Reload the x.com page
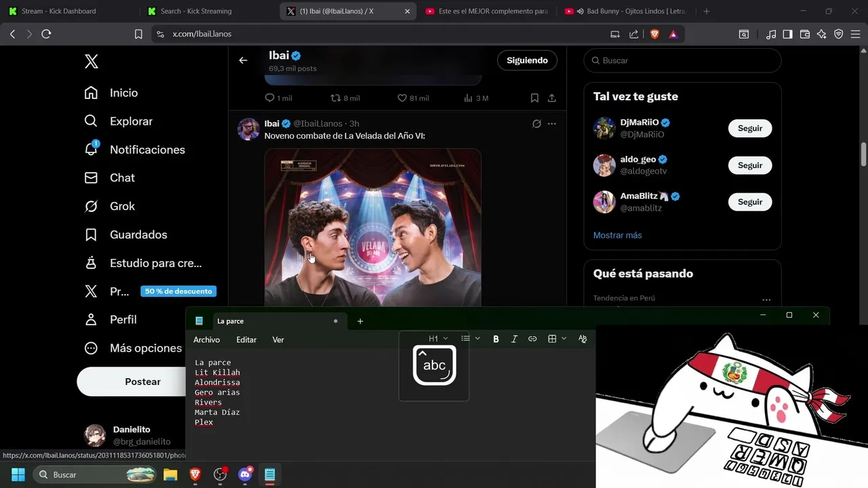Screen dimensions: 868x488 46,34
